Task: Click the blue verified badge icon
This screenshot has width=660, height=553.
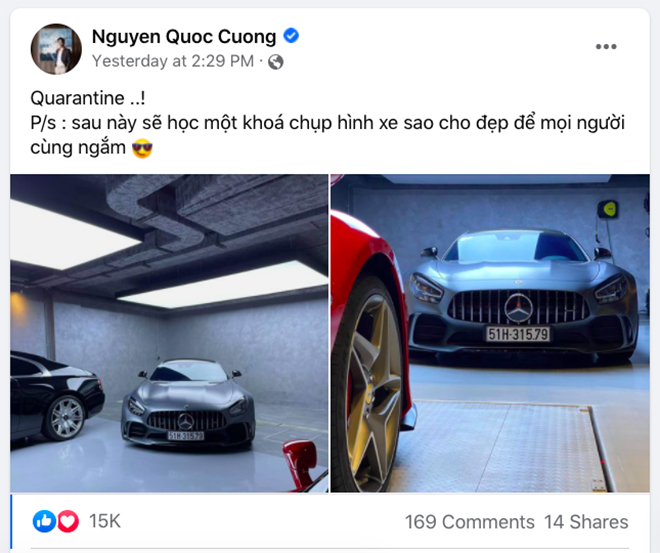Action: point(291,36)
